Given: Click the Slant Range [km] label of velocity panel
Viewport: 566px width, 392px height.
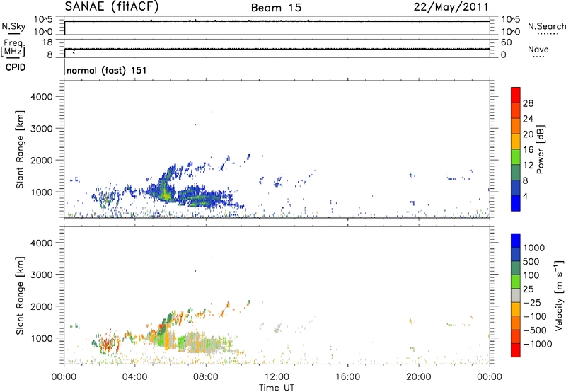Looking at the screenshot, I should pos(20,295).
